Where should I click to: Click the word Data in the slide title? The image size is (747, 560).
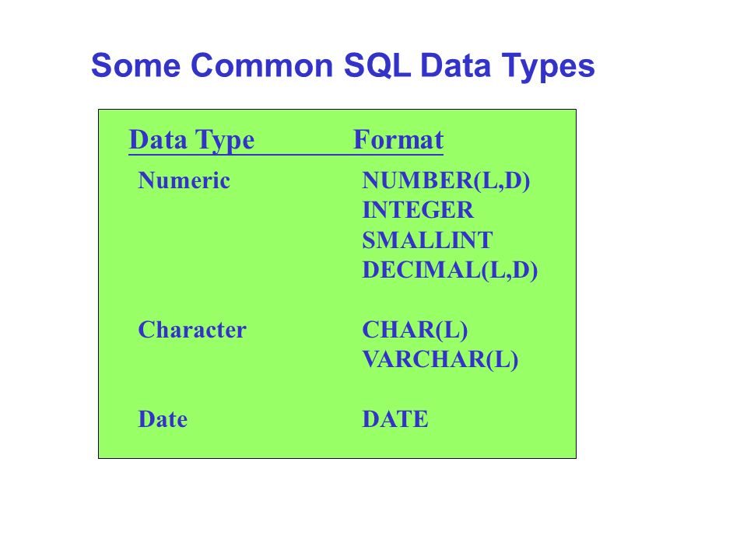[x=455, y=65]
